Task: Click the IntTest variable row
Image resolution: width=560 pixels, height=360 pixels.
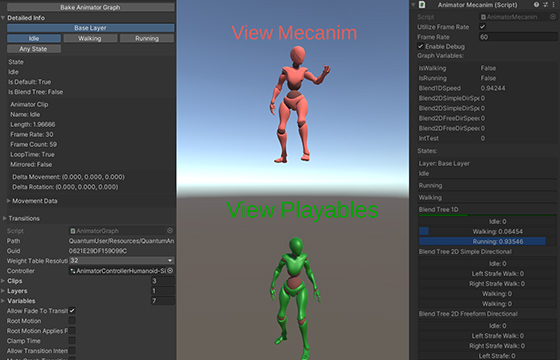Action: 487,138
